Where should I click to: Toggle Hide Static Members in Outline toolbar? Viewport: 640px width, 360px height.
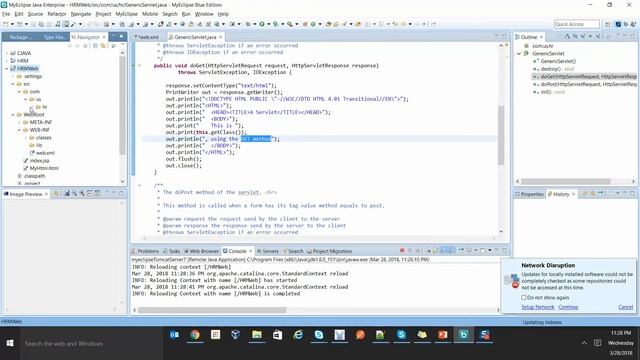tap(582, 37)
